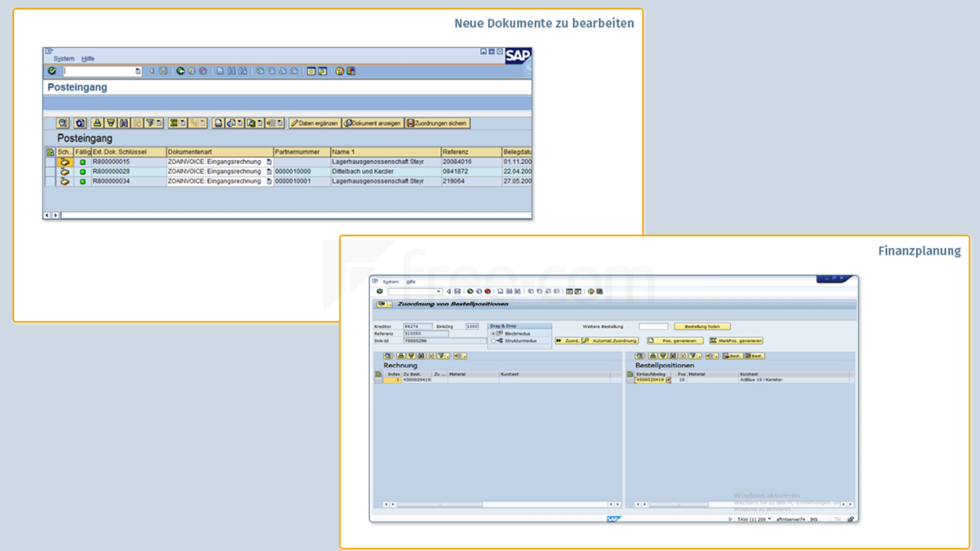Click Bestellung holen button

pyautogui.click(x=702, y=327)
